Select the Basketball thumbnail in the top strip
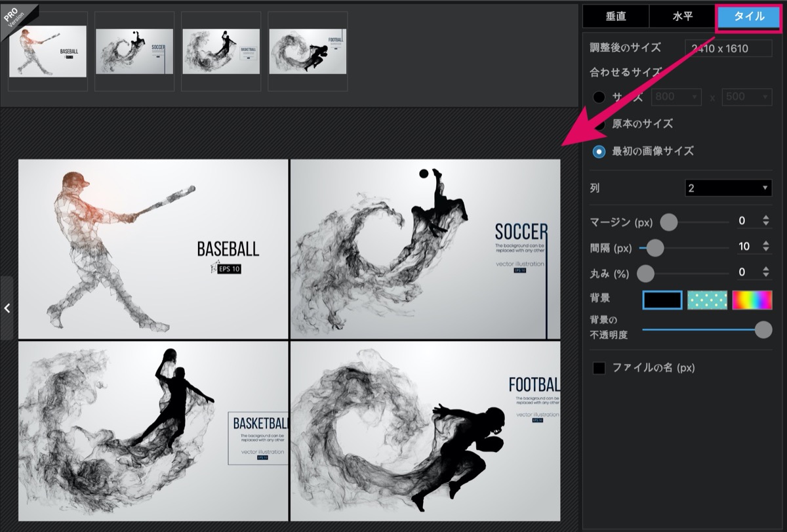787x532 pixels. point(222,51)
